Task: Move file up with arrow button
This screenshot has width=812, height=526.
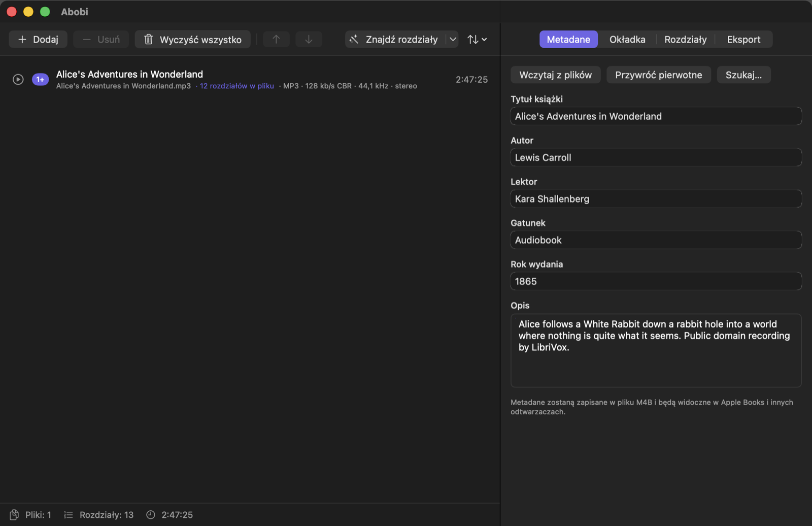Action: [x=276, y=40]
